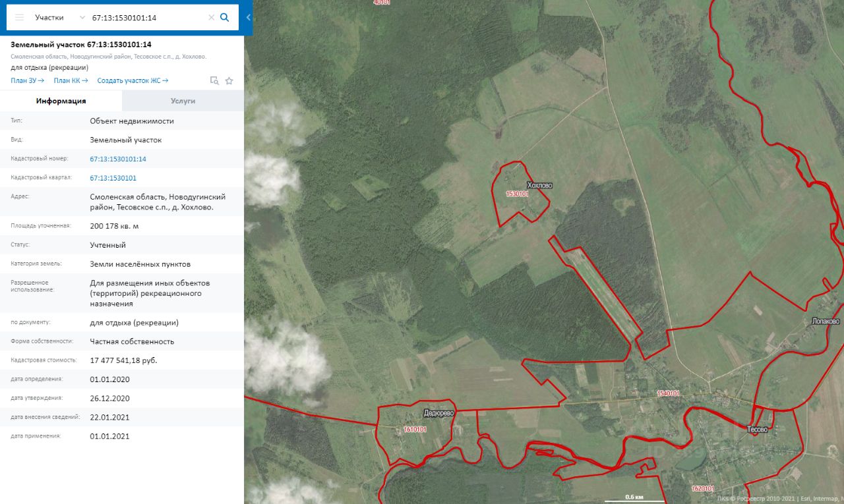The height and width of the screenshot is (504, 844).
Task: Switch to the Услуги tab
Action: click(183, 101)
